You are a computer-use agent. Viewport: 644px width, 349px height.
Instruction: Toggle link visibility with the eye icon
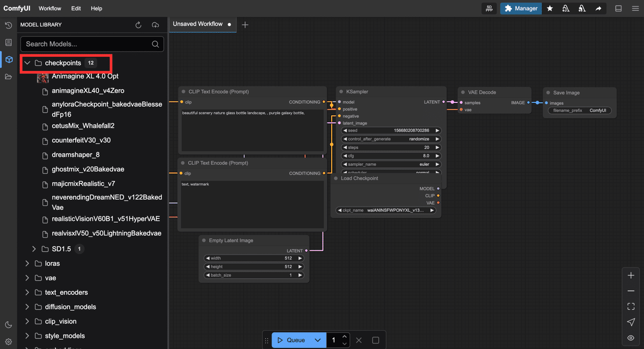point(631,338)
